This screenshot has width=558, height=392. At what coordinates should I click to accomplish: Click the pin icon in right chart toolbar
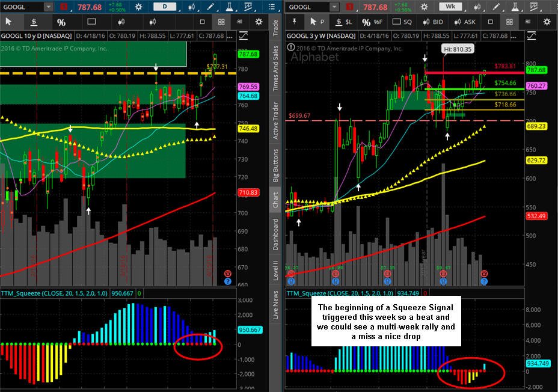pyautogui.click(x=294, y=22)
